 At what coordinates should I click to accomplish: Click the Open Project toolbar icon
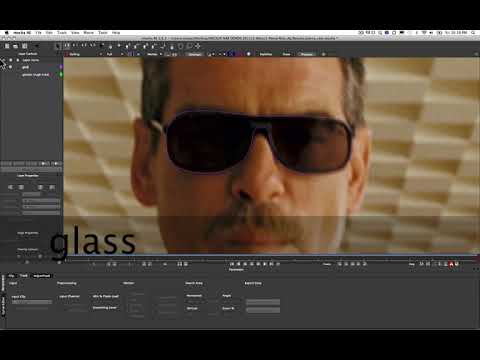[16, 46]
